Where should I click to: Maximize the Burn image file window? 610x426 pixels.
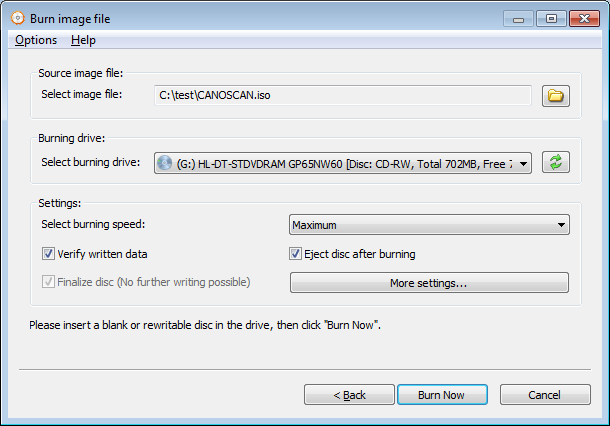[x=549, y=17]
